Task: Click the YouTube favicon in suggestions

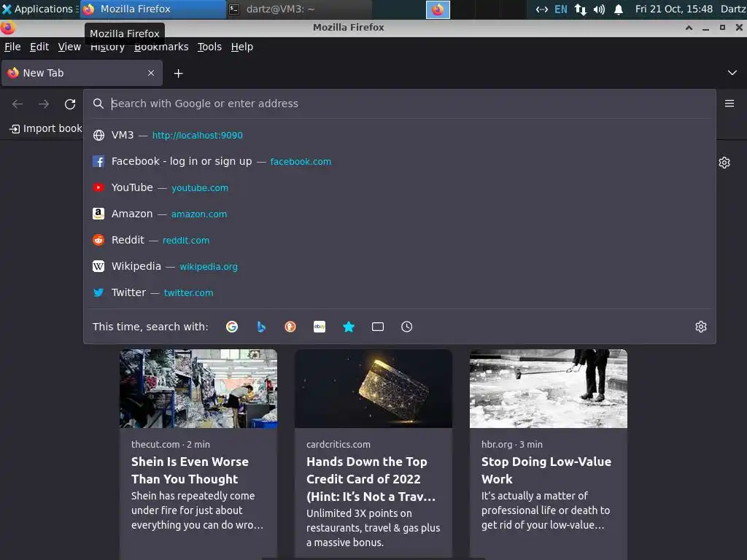Action: point(98,187)
